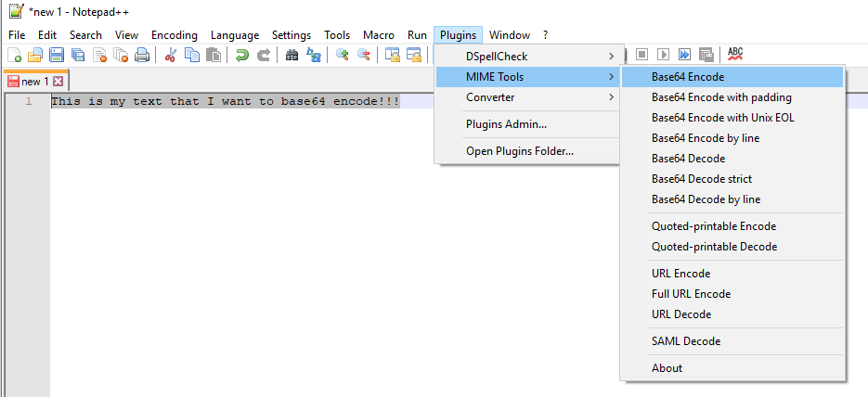Close the new 1 tab via red X

(58, 82)
